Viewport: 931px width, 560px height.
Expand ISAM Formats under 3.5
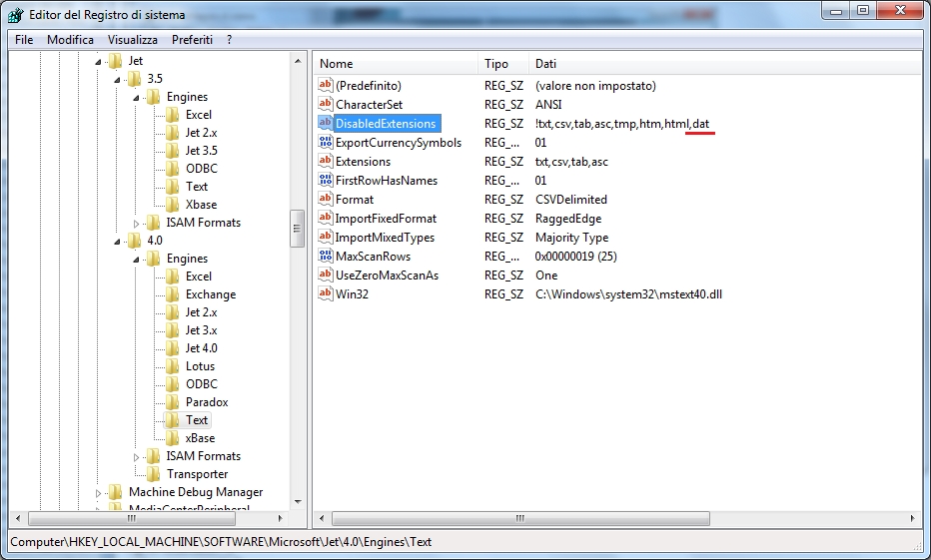[136, 223]
